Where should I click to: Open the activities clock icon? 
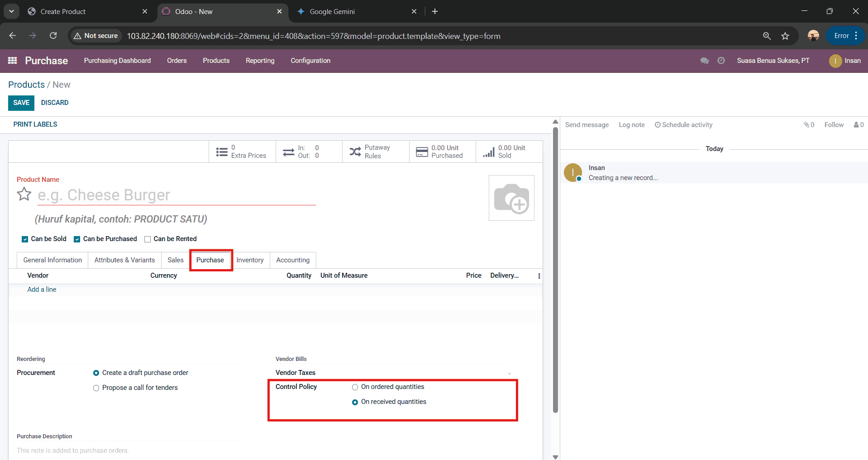click(721, 61)
